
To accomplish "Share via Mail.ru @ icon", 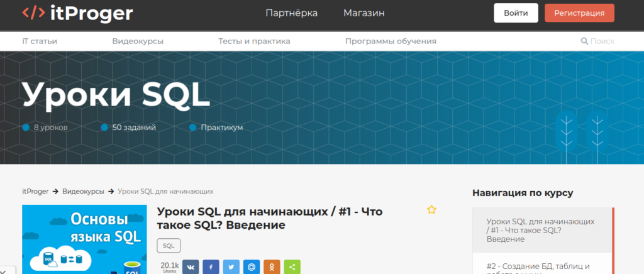I will pyautogui.click(x=252, y=266).
